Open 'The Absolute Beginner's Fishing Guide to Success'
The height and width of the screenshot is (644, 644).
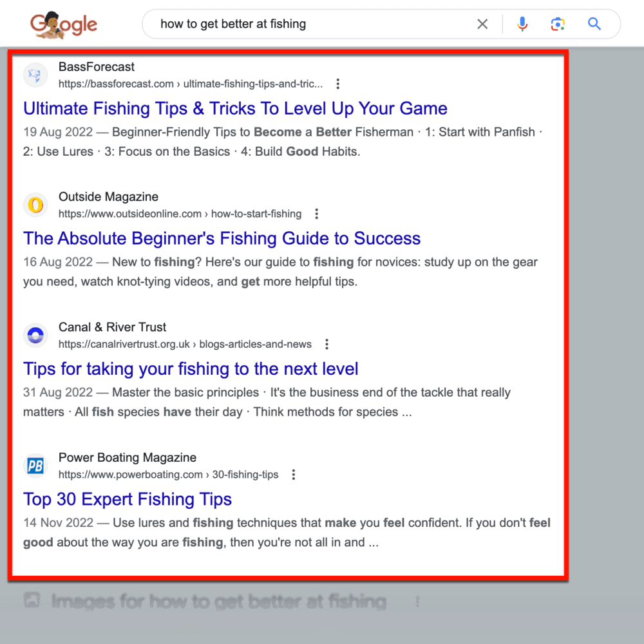coord(222,238)
